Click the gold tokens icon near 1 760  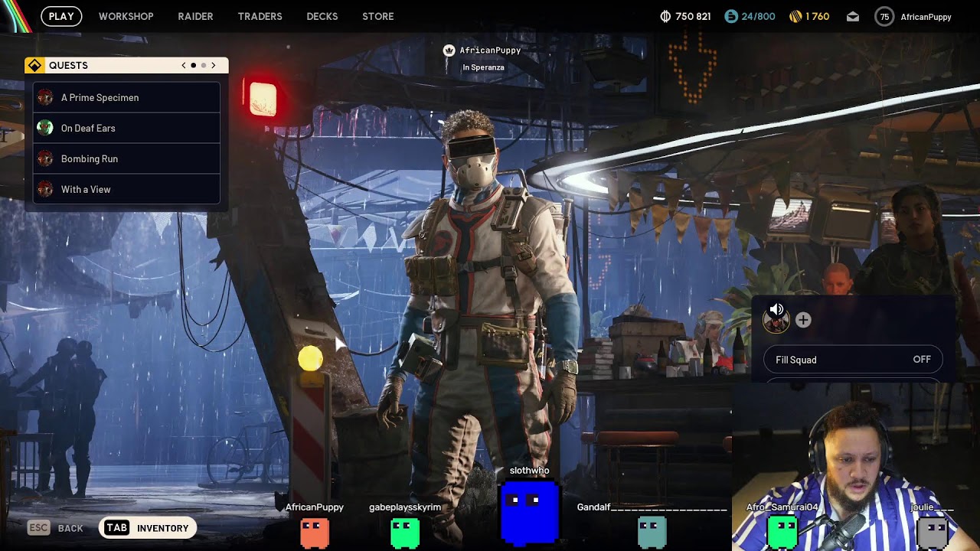(795, 16)
